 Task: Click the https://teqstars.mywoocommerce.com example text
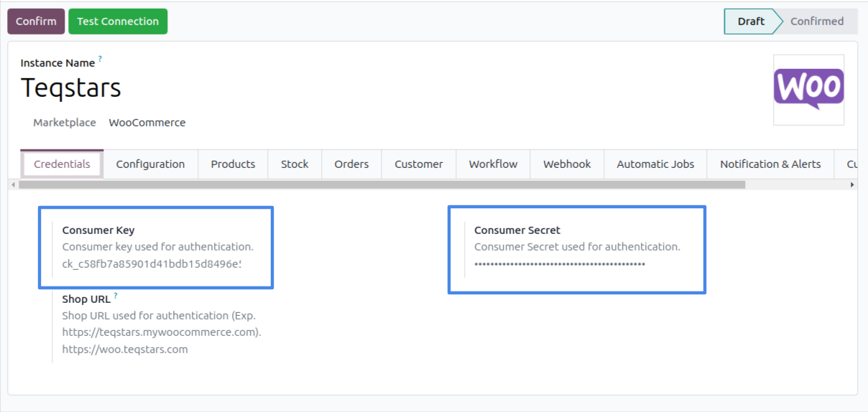[x=162, y=332]
